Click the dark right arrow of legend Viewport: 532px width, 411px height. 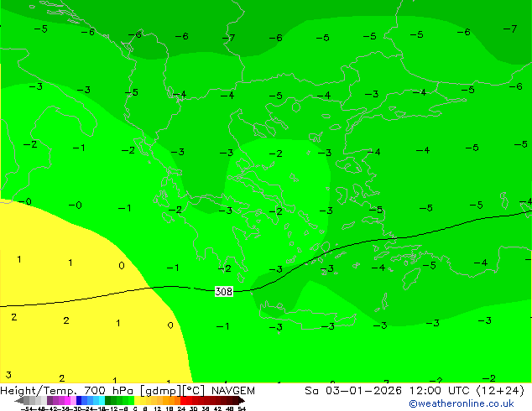[x=242, y=400]
